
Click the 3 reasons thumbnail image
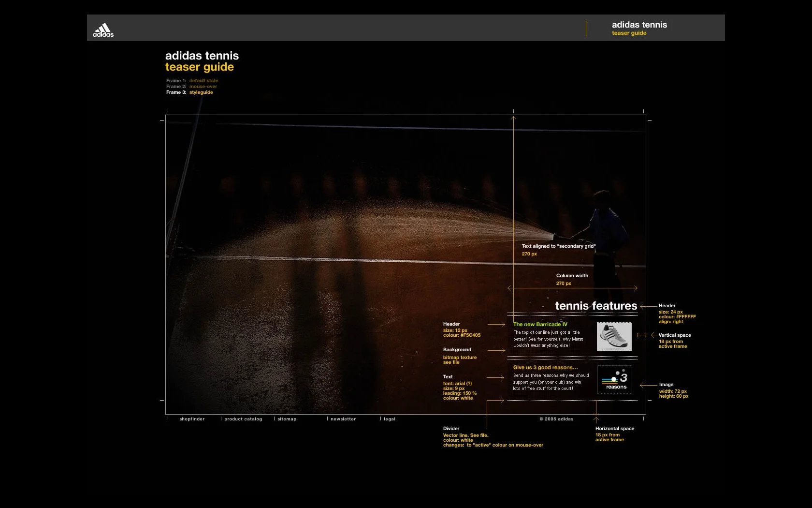click(615, 380)
